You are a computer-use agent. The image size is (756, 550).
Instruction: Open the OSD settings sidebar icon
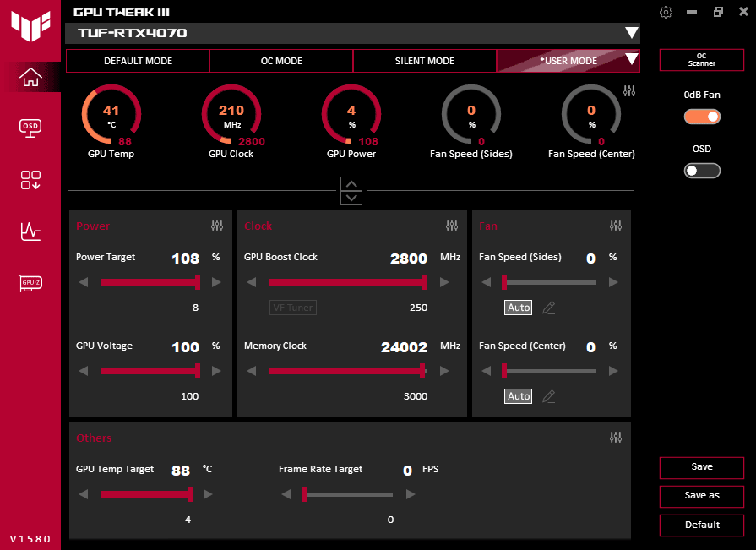click(x=30, y=128)
